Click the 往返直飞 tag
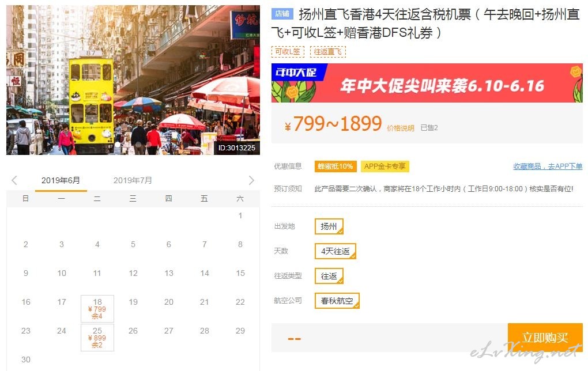 tap(328, 51)
